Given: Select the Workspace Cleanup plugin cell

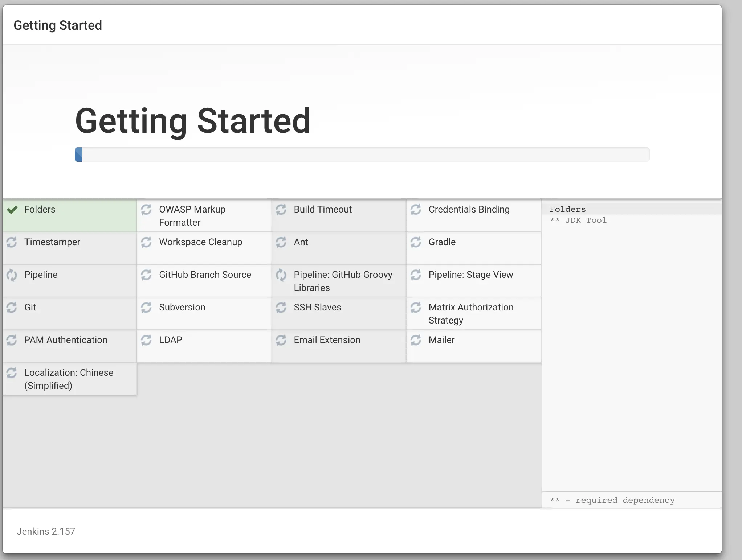Looking at the screenshot, I should coord(200,242).
